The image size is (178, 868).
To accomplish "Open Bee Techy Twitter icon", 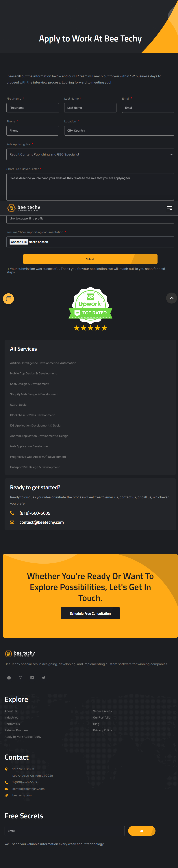I will click(x=44, y=678).
